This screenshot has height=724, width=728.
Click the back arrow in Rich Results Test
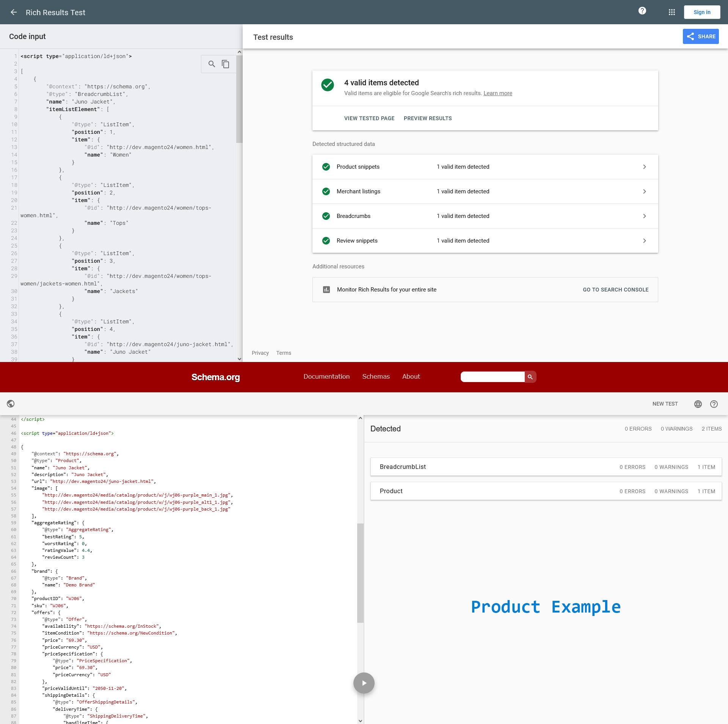coord(14,12)
